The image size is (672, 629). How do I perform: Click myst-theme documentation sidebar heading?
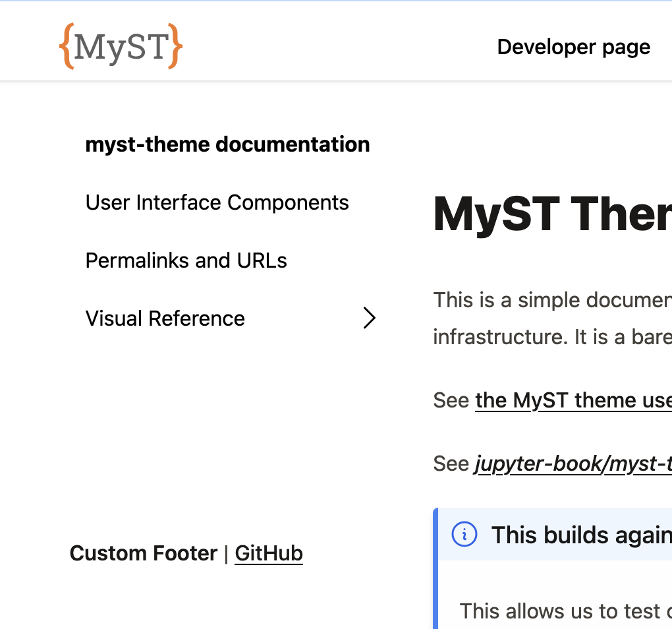click(227, 144)
